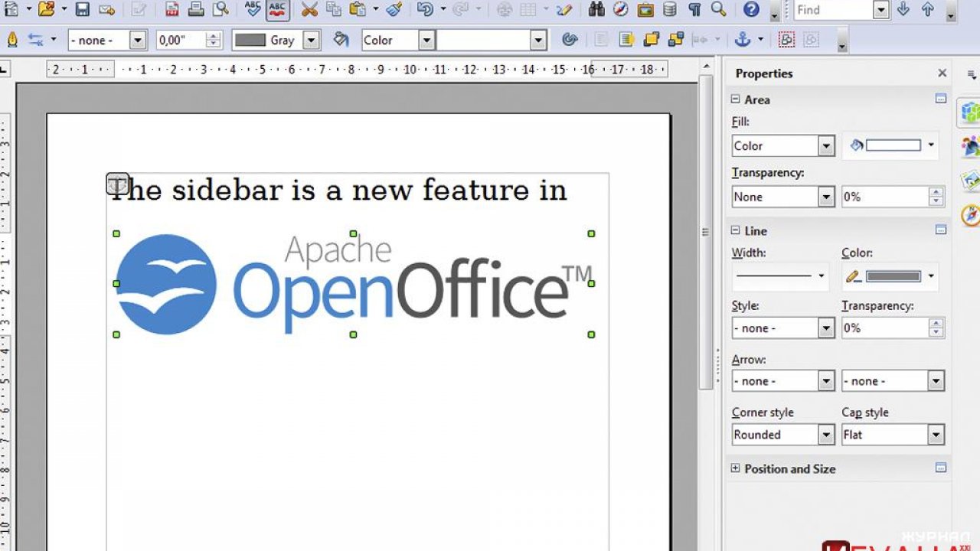Open Show Draw Functions pencil icon
Image resolution: width=980 pixels, height=551 pixels.
pyautogui.click(x=565, y=9)
